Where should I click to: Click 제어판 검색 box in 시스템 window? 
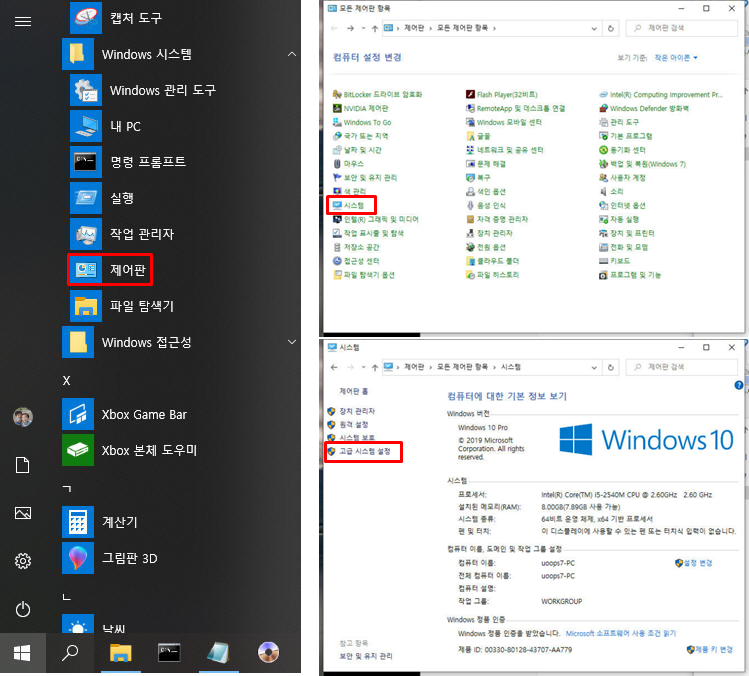(682, 367)
